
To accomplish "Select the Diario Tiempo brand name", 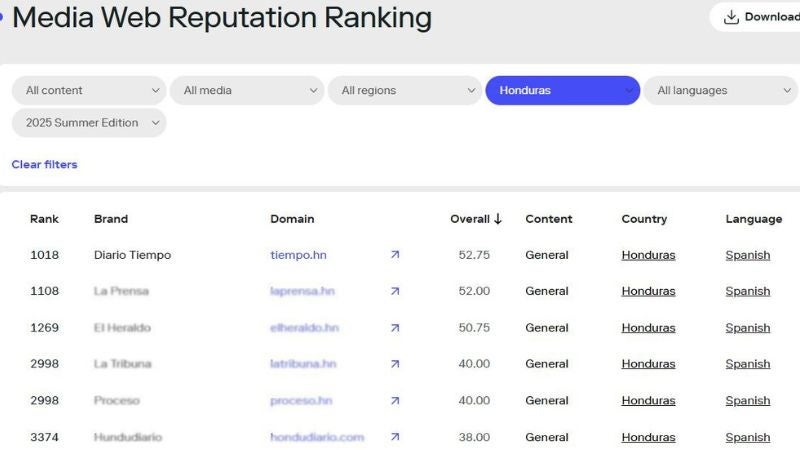I will point(133,255).
